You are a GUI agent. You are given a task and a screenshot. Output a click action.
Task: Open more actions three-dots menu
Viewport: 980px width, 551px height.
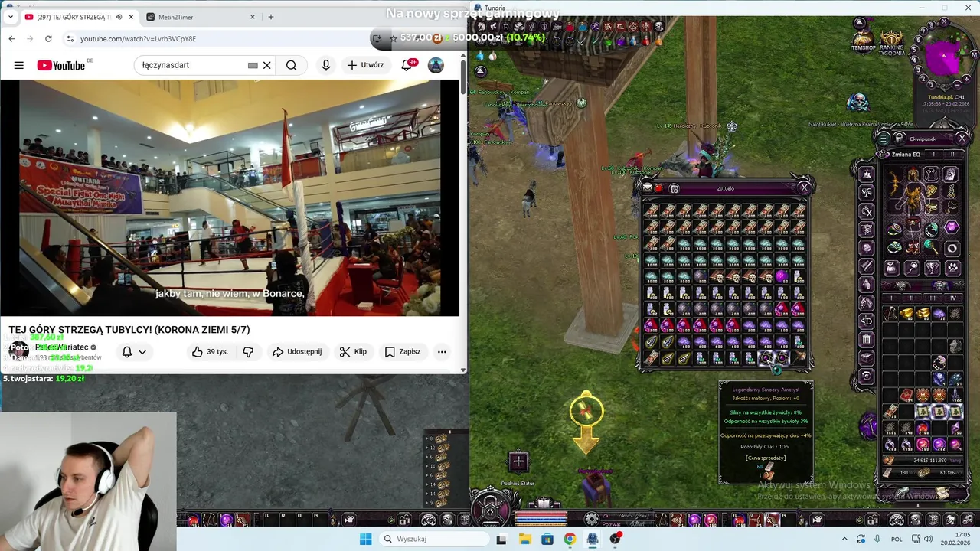(x=442, y=352)
